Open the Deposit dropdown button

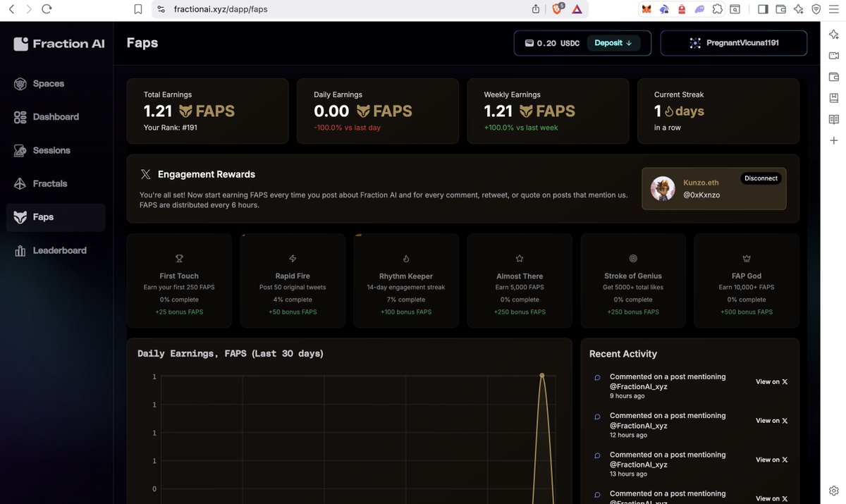pyautogui.click(x=613, y=43)
